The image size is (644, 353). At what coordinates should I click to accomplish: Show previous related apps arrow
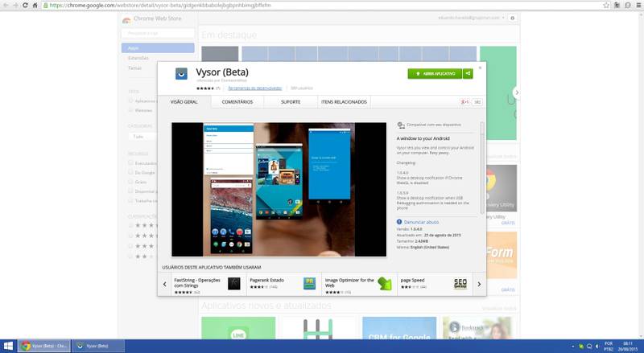[165, 284]
